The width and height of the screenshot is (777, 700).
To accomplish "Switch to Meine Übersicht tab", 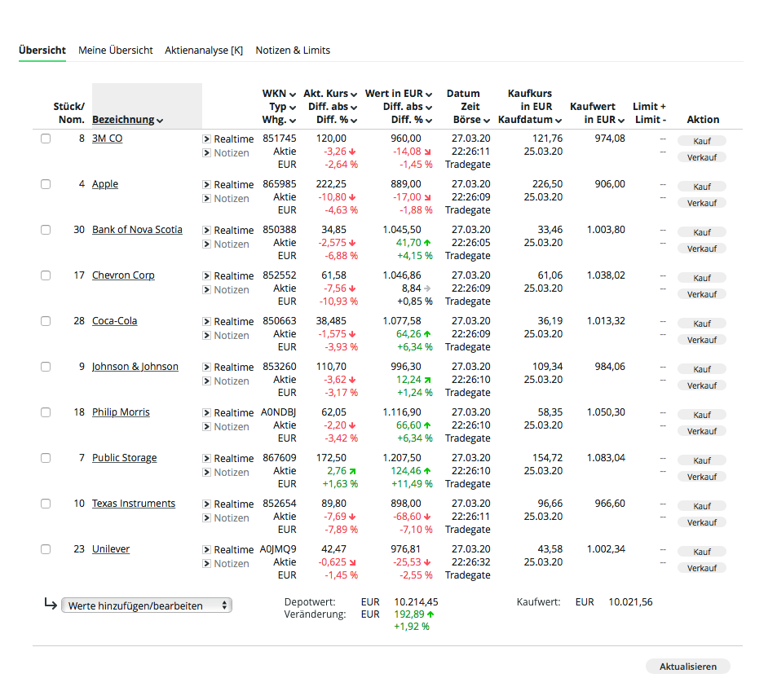I will pos(116,50).
